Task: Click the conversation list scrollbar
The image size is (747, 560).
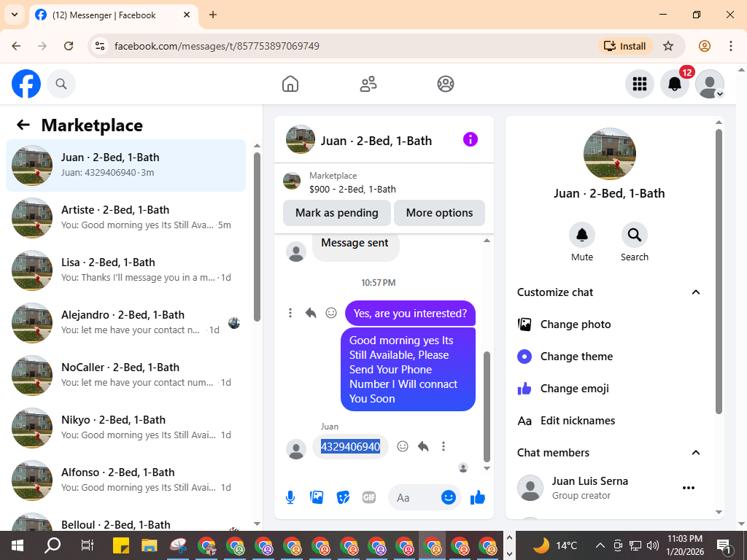Action: (x=258, y=237)
